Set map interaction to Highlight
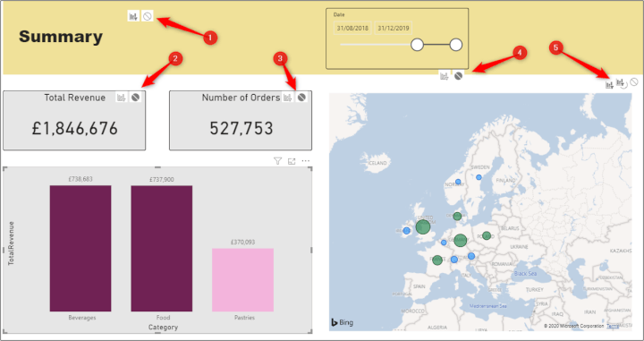The width and height of the screenshot is (644, 341). 622,83
